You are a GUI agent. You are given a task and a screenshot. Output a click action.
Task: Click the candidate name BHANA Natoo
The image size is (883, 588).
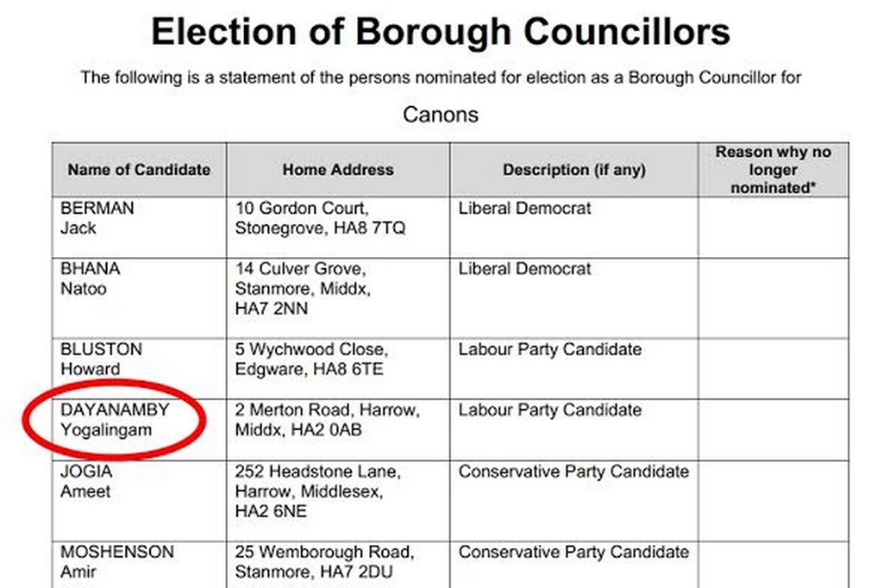pos(90,278)
